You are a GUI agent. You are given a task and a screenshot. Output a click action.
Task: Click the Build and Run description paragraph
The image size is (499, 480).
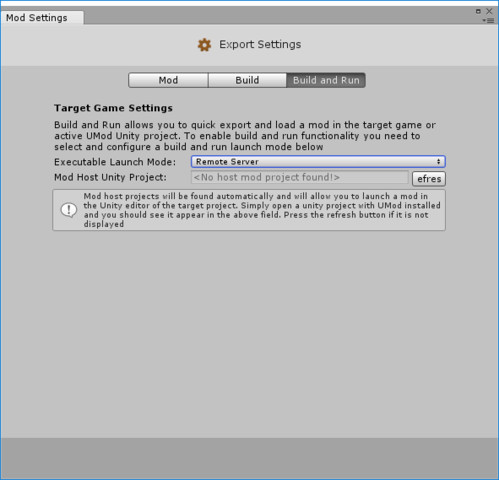pyautogui.click(x=245, y=136)
